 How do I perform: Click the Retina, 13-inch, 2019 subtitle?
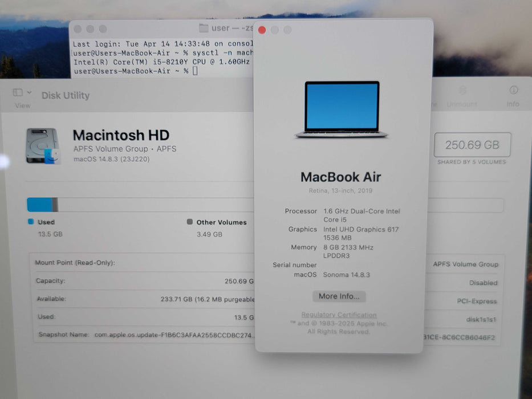[340, 191]
